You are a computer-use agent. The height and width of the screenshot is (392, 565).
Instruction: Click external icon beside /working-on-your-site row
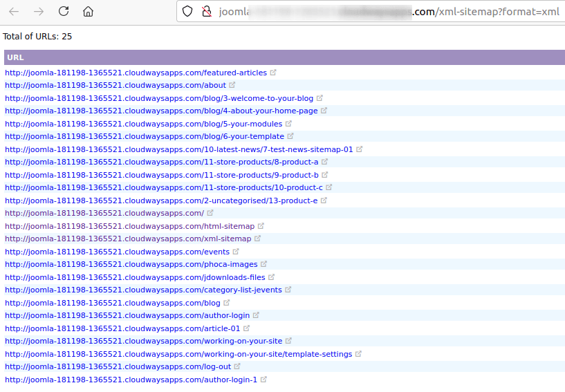click(x=288, y=341)
